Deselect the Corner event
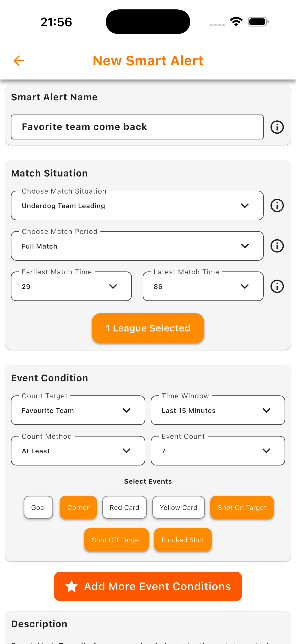 [x=78, y=507]
